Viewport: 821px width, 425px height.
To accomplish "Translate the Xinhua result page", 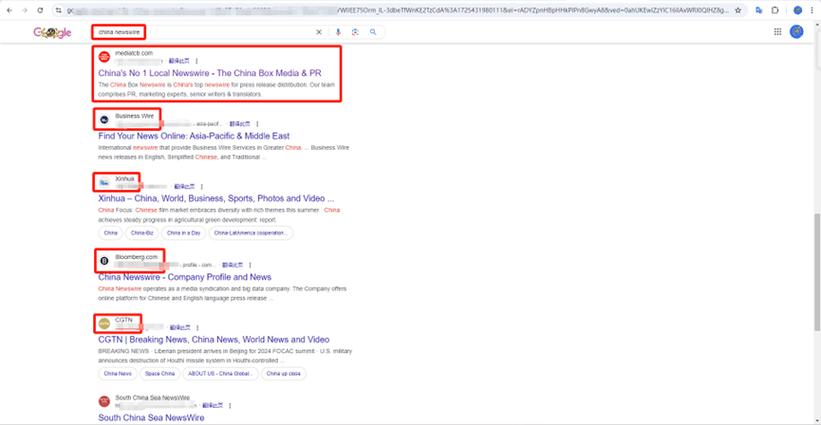I will (x=184, y=186).
